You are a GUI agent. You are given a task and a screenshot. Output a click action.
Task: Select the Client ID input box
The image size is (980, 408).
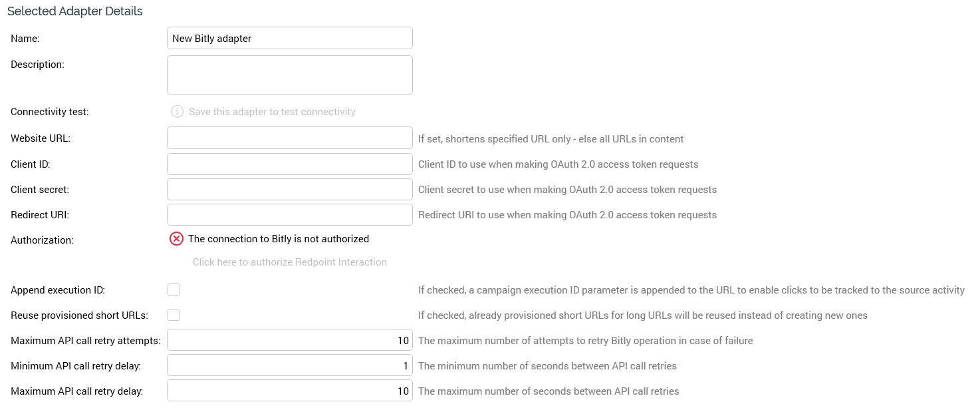[289, 164]
